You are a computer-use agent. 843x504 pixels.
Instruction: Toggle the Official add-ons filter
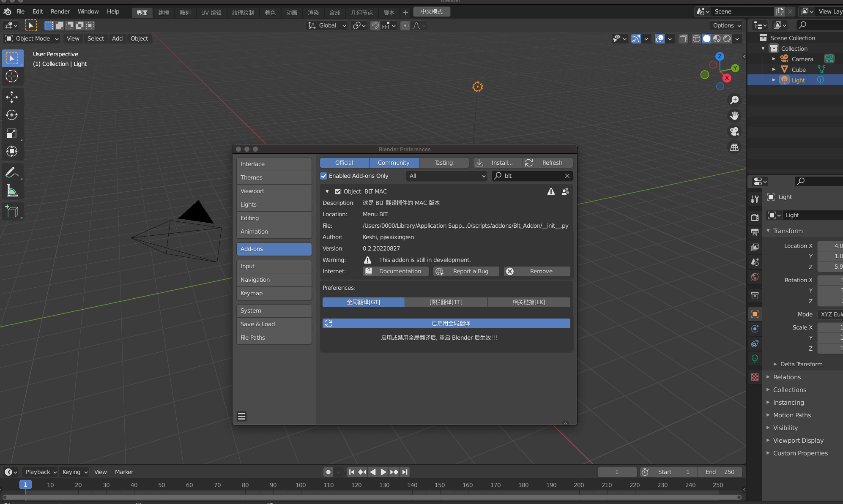click(344, 163)
